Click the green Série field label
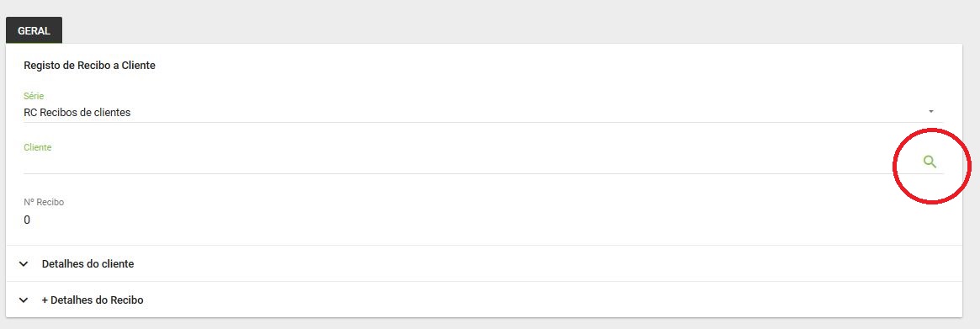980x329 pixels. tap(34, 96)
